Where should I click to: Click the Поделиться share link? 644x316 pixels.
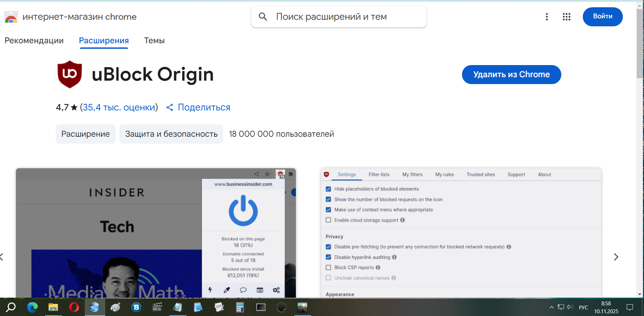[x=204, y=107]
